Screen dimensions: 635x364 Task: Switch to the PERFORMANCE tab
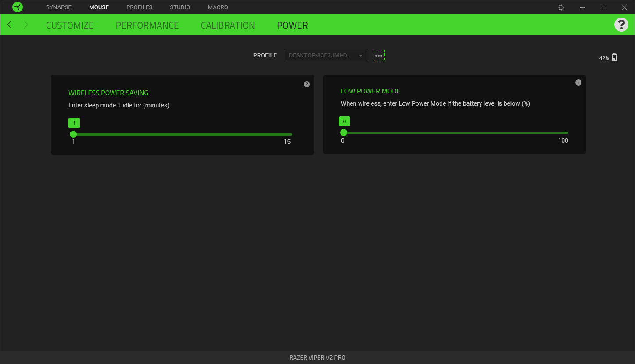click(x=147, y=25)
